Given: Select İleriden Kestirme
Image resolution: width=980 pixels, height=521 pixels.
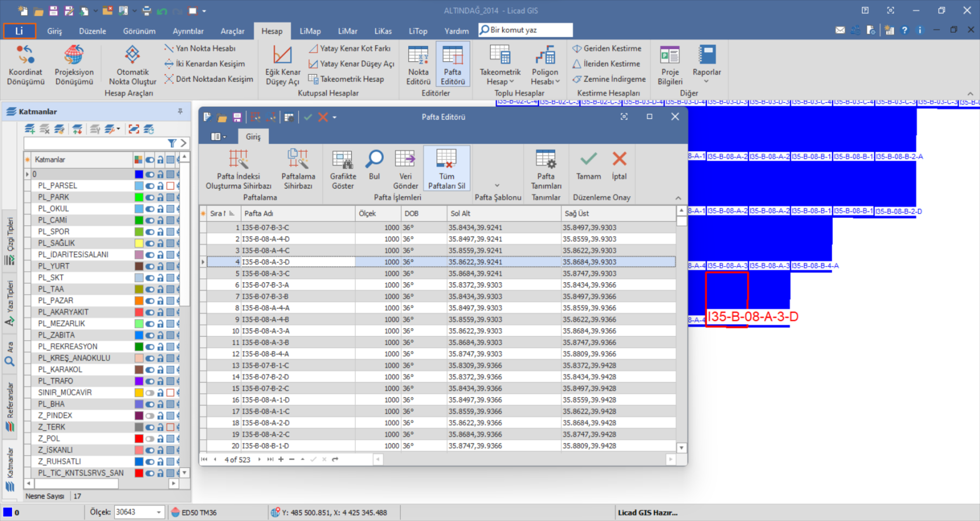Looking at the screenshot, I should click(x=606, y=64).
